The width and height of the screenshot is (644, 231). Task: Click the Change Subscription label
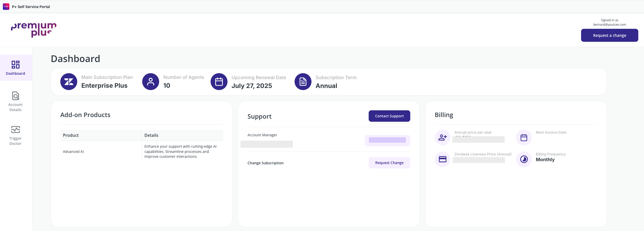(x=265, y=163)
